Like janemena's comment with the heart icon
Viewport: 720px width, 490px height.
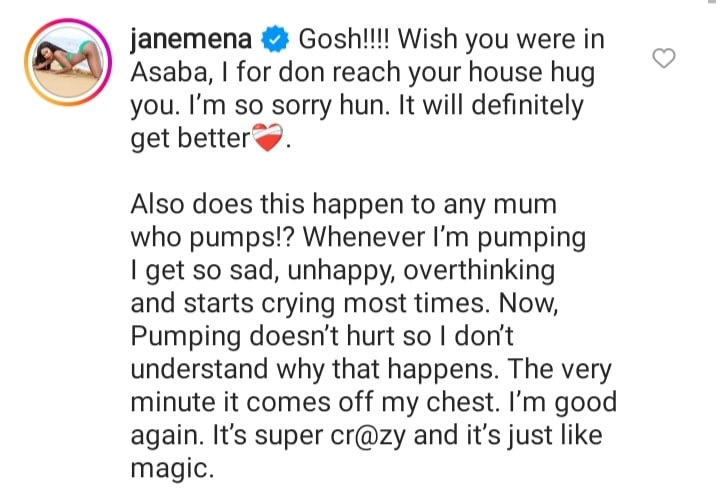click(662, 60)
